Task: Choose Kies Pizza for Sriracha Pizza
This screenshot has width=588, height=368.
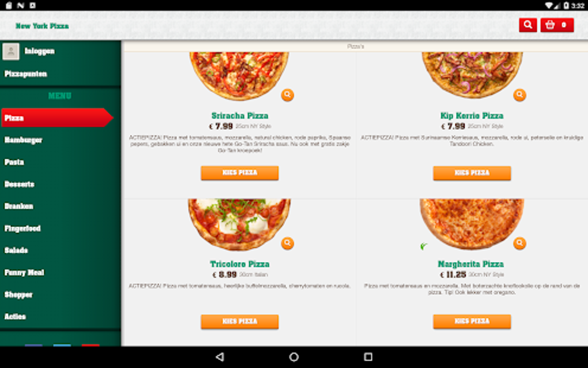Action: [x=240, y=172]
